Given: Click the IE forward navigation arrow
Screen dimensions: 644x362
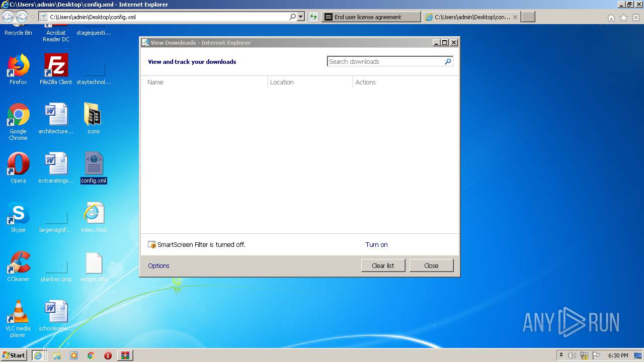Looking at the screenshot, I should (x=22, y=17).
